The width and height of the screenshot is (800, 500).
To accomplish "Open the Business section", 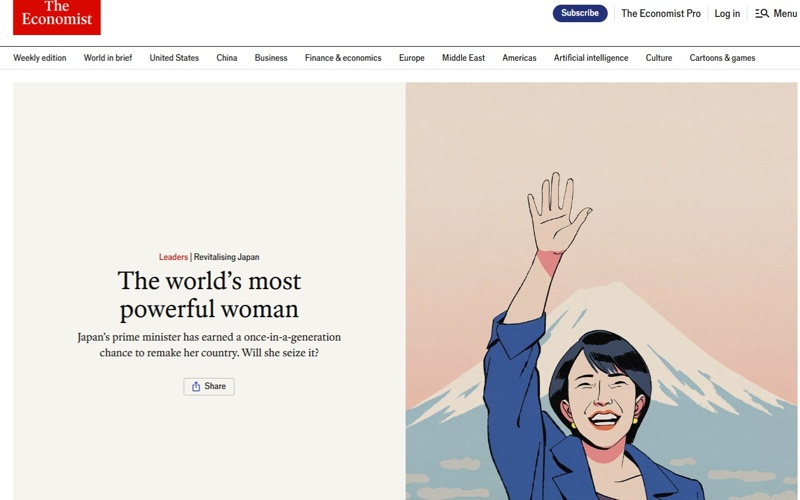I will (x=271, y=58).
